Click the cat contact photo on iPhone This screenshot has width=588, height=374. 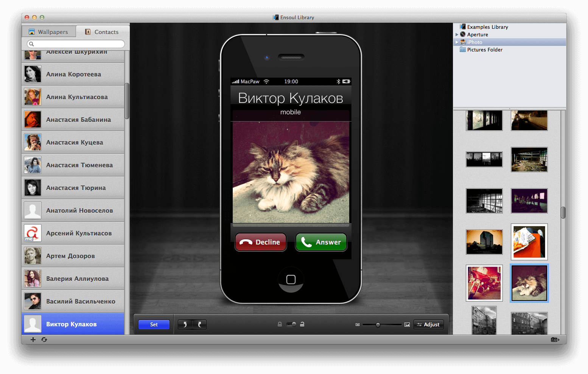291,172
